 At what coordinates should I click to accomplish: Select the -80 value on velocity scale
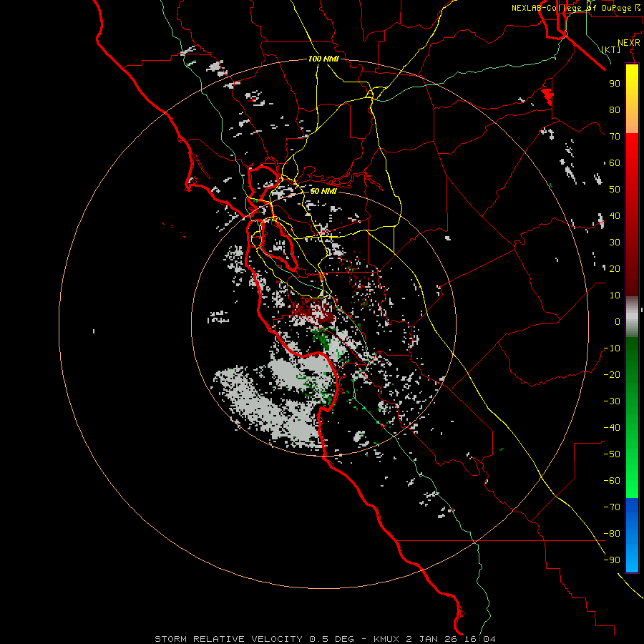(612, 534)
